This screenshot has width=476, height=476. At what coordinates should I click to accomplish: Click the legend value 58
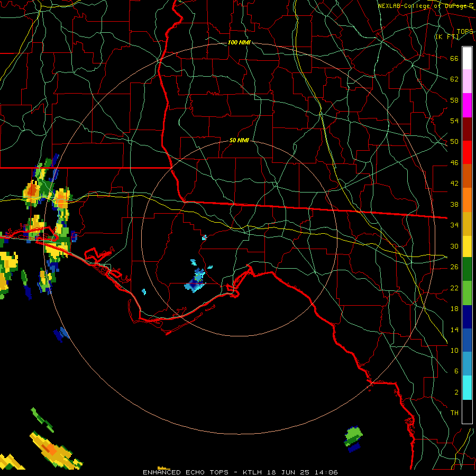(x=454, y=100)
